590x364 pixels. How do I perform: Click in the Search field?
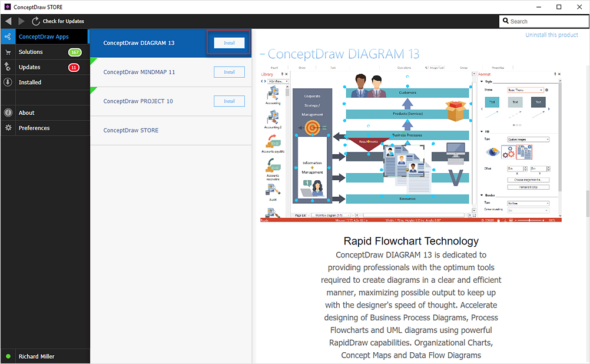click(x=543, y=21)
